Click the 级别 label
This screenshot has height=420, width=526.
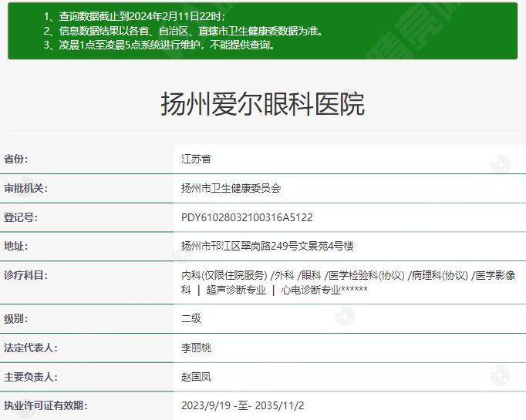(x=15, y=318)
